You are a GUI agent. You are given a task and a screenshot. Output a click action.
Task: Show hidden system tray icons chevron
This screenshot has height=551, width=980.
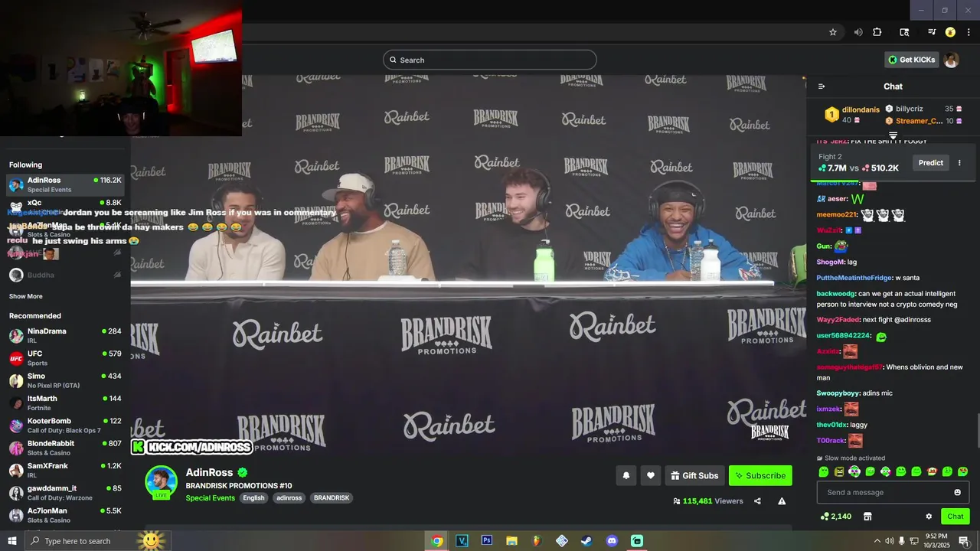click(877, 541)
